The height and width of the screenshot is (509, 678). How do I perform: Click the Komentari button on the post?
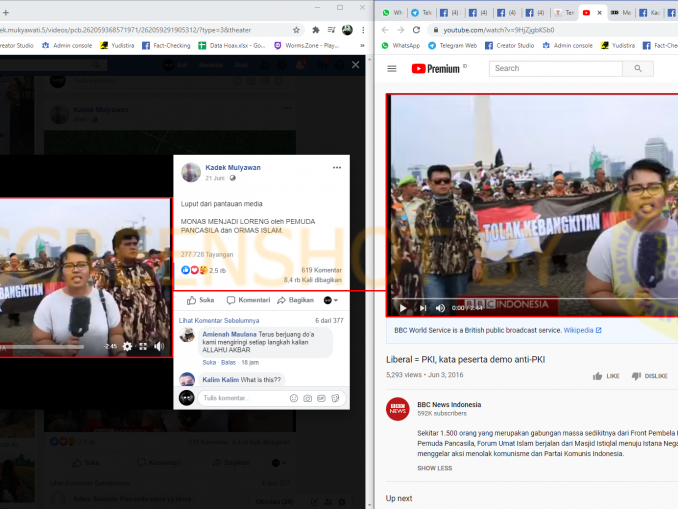pyautogui.click(x=248, y=300)
